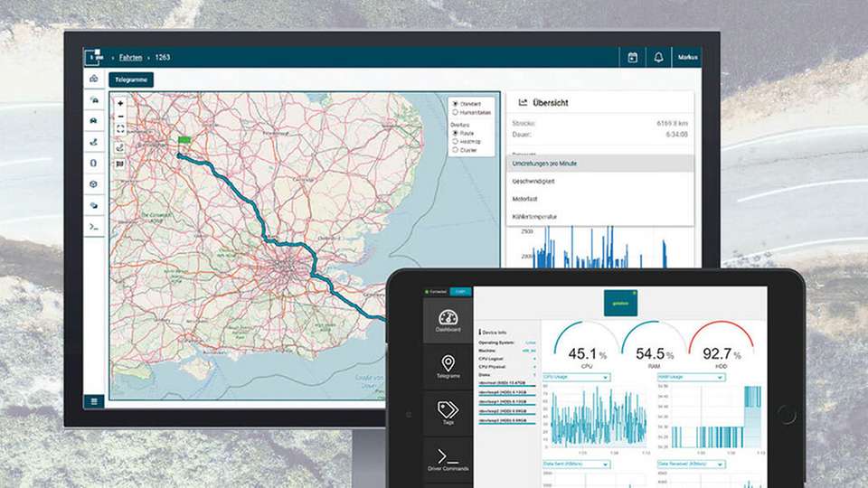The width and height of the screenshot is (868, 488).
Task: Click the teal device tile on tablet
Action: [620, 304]
